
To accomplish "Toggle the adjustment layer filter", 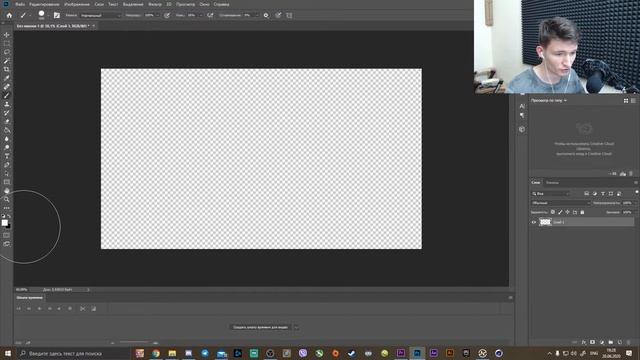I will click(x=595, y=193).
